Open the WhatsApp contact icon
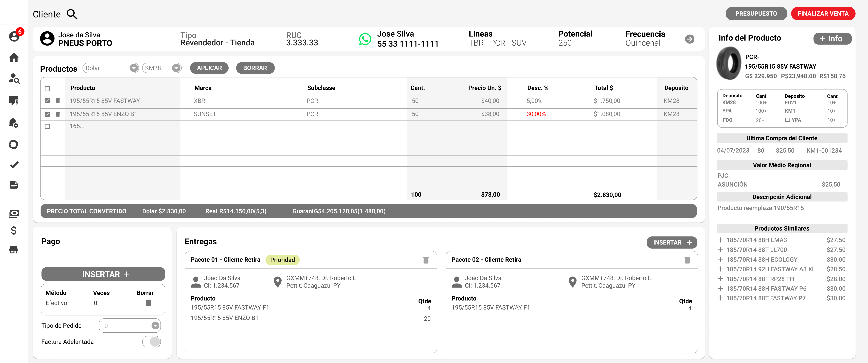868x363 pixels. [365, 39]
